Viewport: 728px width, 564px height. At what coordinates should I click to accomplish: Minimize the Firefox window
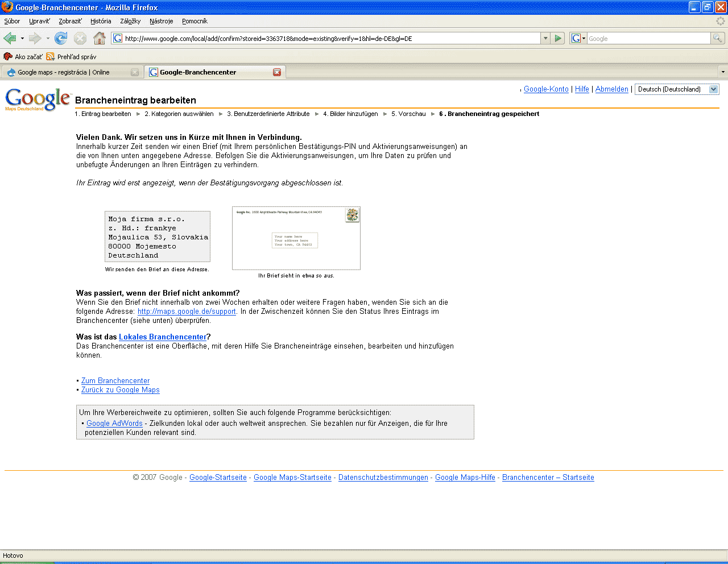[x=694, y=7]
